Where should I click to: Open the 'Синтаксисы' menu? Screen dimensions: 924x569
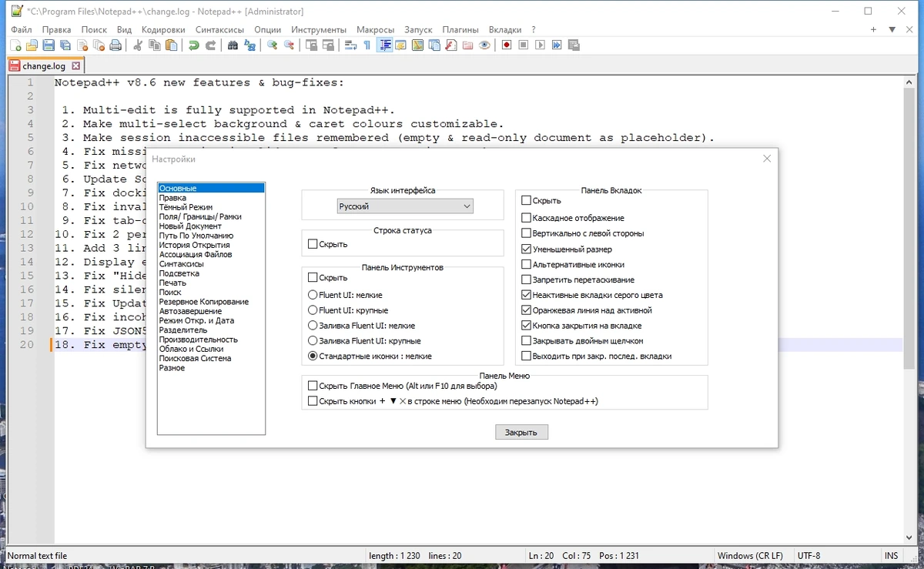pyautogui.click(x=219, y=30)
